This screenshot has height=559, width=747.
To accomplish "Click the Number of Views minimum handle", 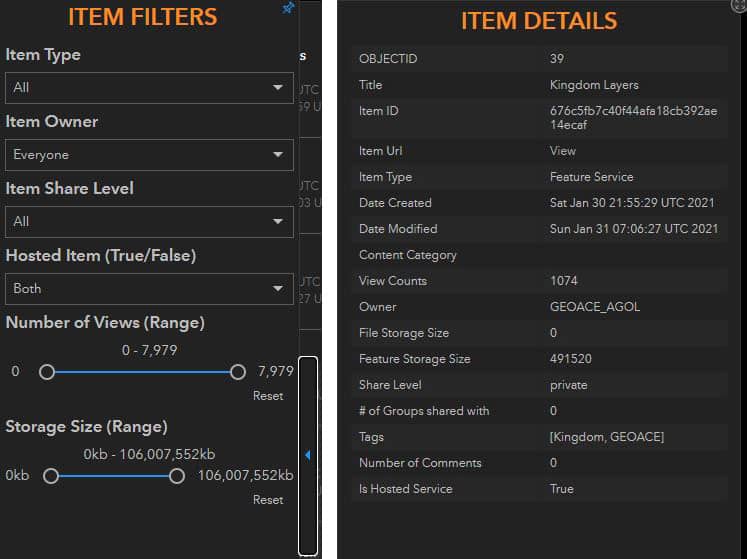I will click(47, 372).
